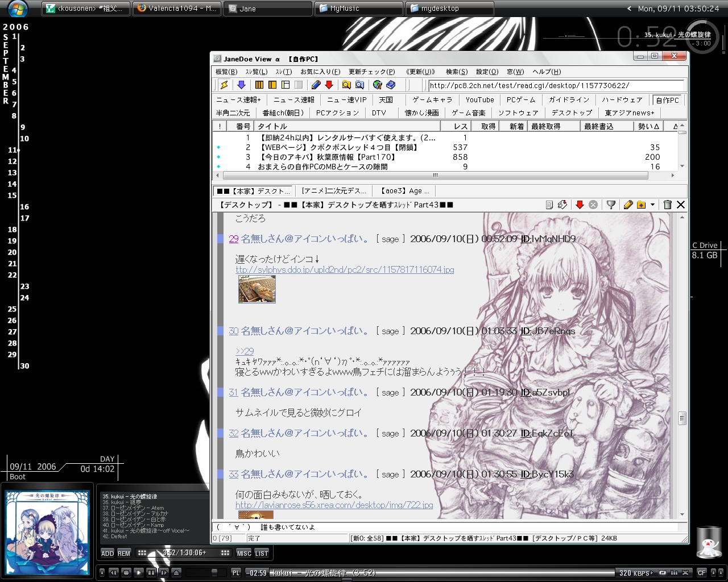
Task: Open the parakeet thumbnail image in post 29
Action: point(257,289)
